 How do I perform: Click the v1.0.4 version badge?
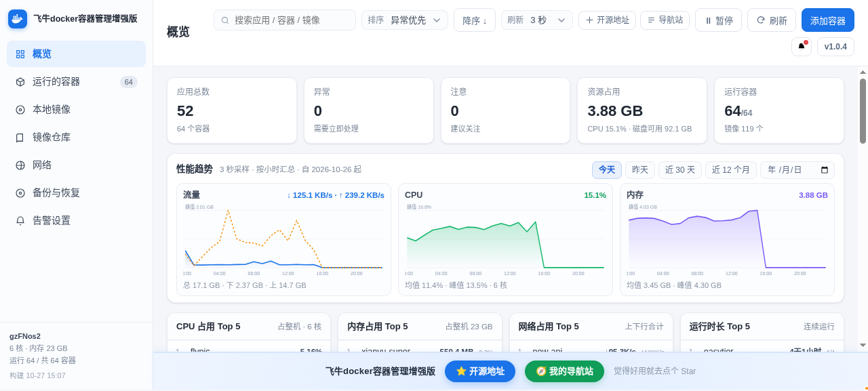(835, 47)
